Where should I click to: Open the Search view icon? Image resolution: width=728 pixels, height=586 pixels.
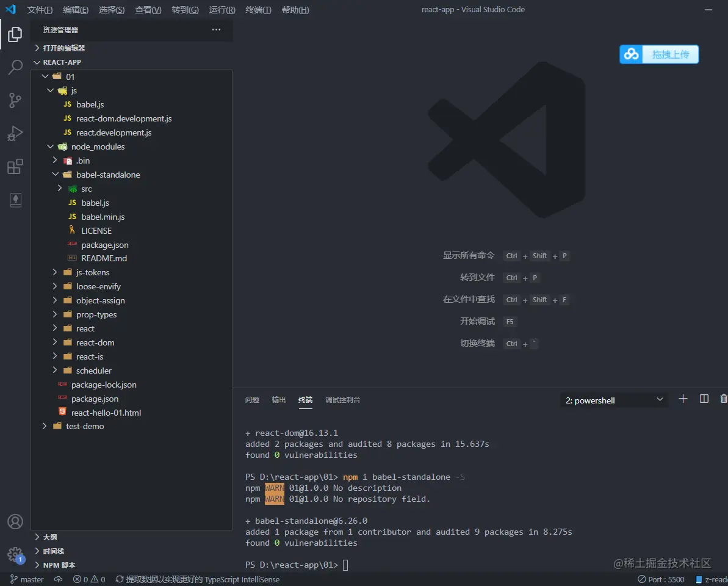pos(15,67)
